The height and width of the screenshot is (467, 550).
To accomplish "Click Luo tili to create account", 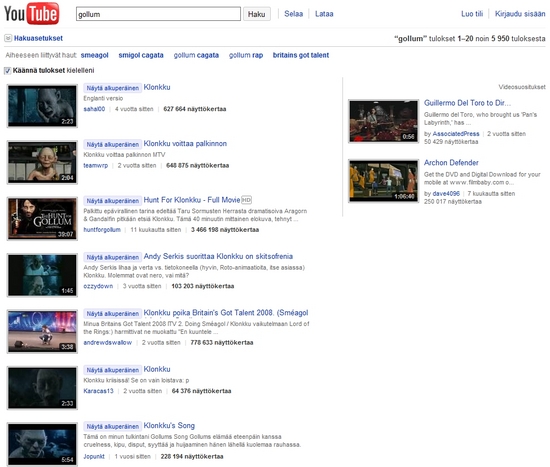I will 472,14.
